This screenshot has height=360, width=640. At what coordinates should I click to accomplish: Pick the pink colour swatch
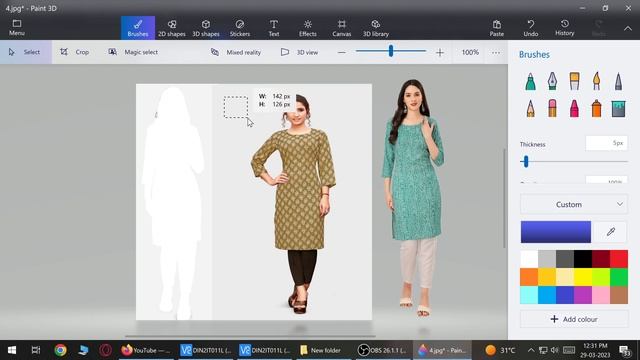tap(601, 295)
